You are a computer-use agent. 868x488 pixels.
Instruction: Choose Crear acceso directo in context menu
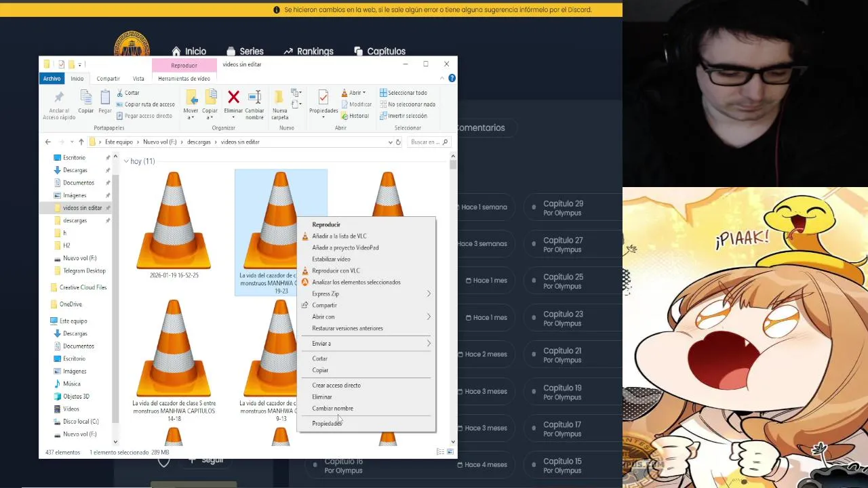pos(336,385)
